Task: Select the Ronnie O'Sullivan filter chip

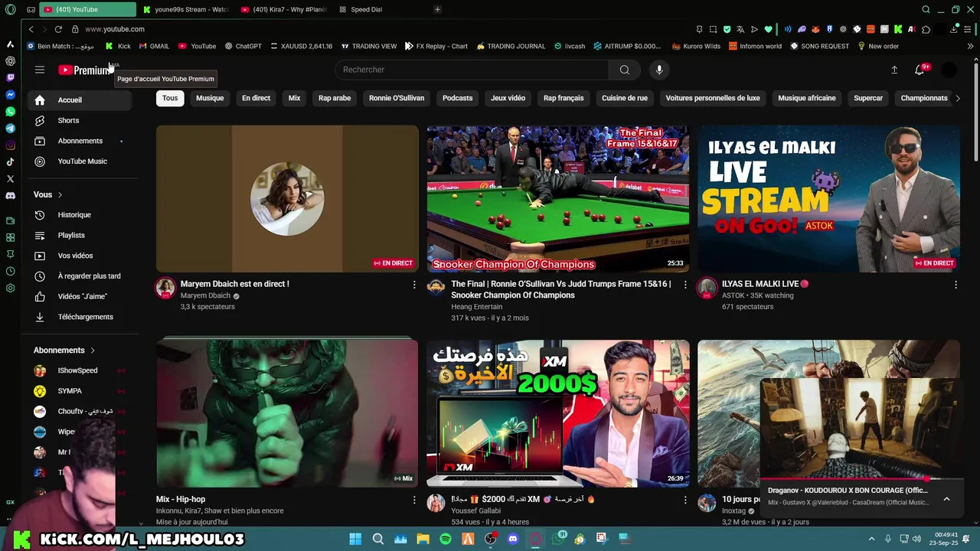Action: (x=397, y=98)
